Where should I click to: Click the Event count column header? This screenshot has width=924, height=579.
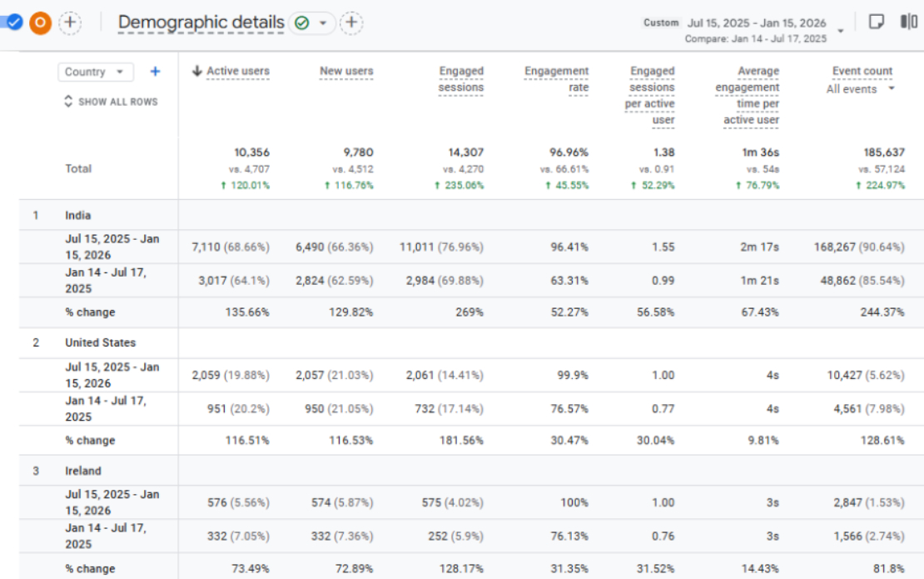tap(862, 72)
